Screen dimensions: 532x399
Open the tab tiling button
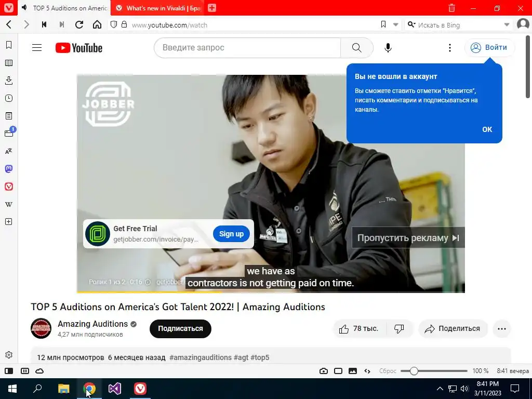coord(25,371)
